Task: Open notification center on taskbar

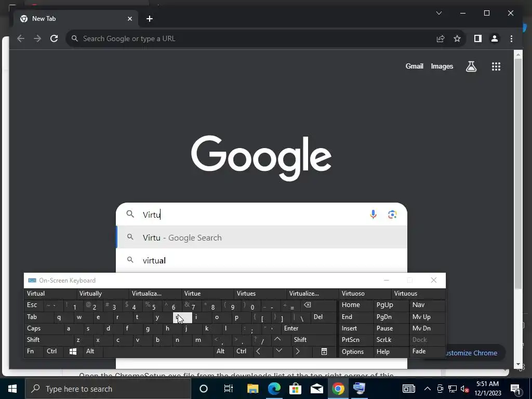Action: click(516, 389)
